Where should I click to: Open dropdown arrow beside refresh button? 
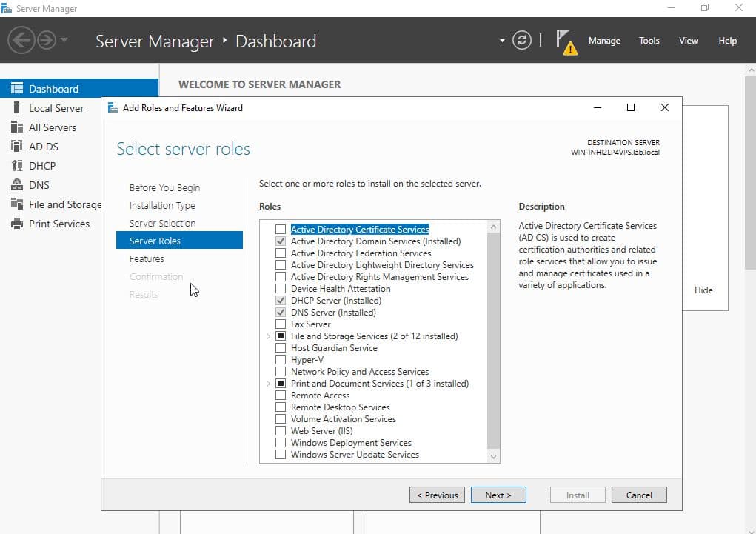[502, 41]
